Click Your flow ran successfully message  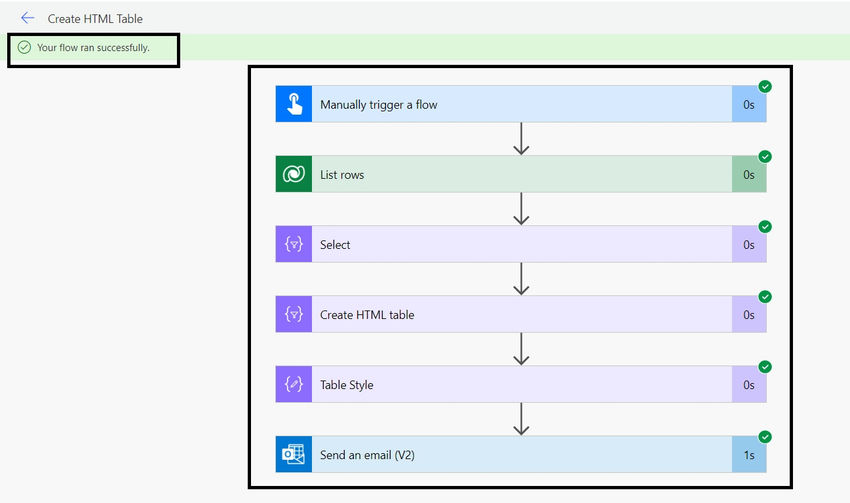(x=93, y=48)
